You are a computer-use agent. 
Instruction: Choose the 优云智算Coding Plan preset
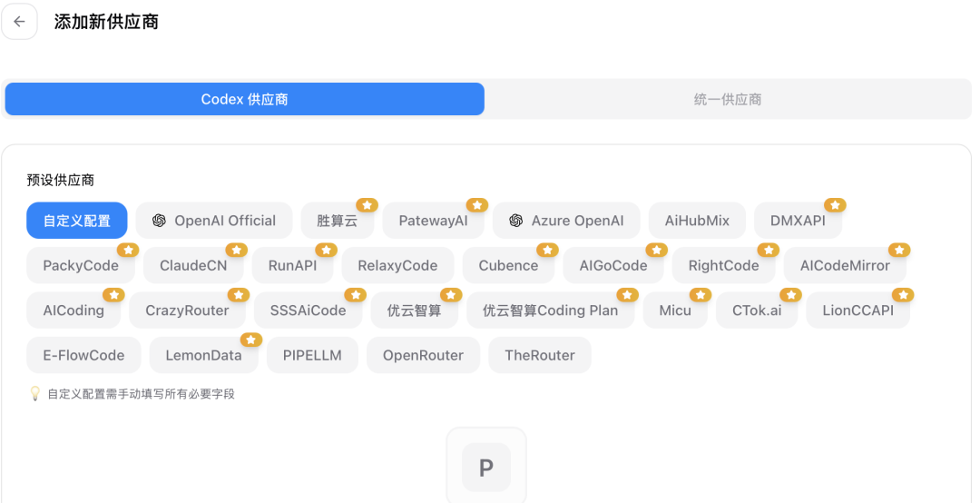pyautogui.click(x=550, y=311)
